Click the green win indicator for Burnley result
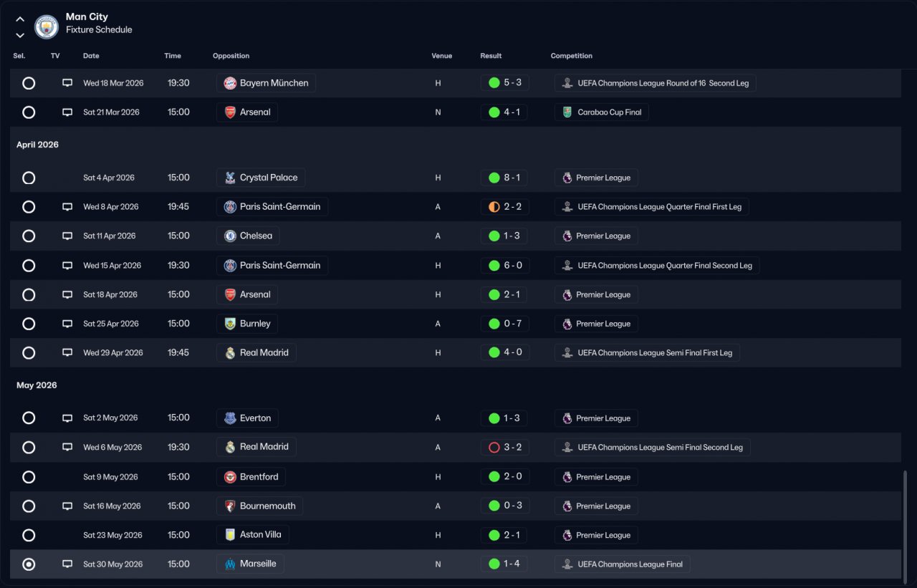Viewport: 917px width, 588px height. (x=494, y=324)
